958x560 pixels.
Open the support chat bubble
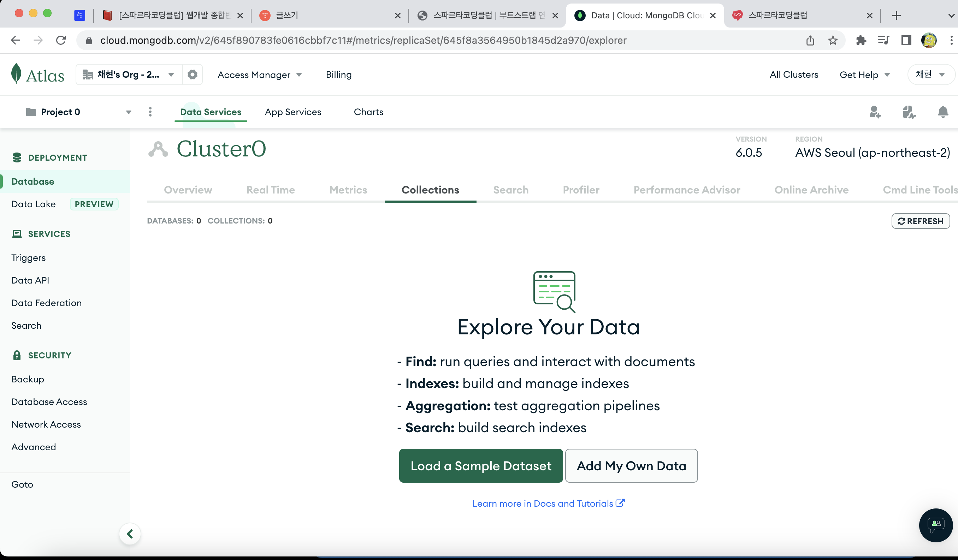pos(936,525)
